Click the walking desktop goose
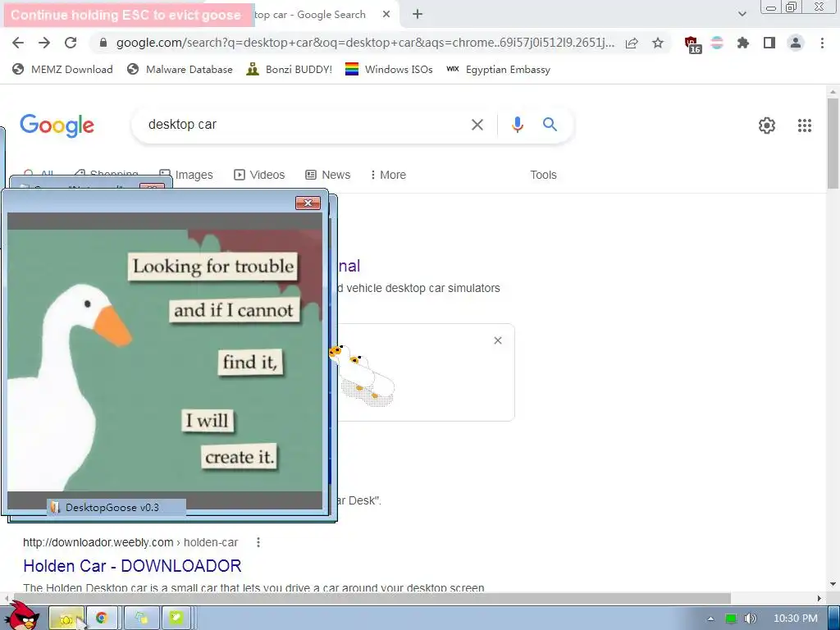Viewport: 840px width, 630px height. pos(362,375)
